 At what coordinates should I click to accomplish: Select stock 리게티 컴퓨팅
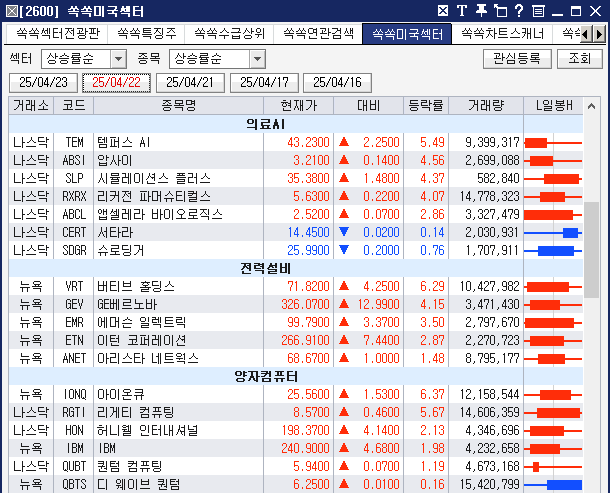point(136,412)
